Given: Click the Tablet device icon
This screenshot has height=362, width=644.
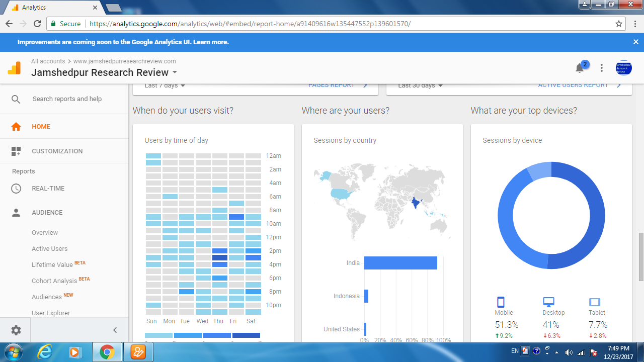Looking at the screenshot, I should (595, 302).
